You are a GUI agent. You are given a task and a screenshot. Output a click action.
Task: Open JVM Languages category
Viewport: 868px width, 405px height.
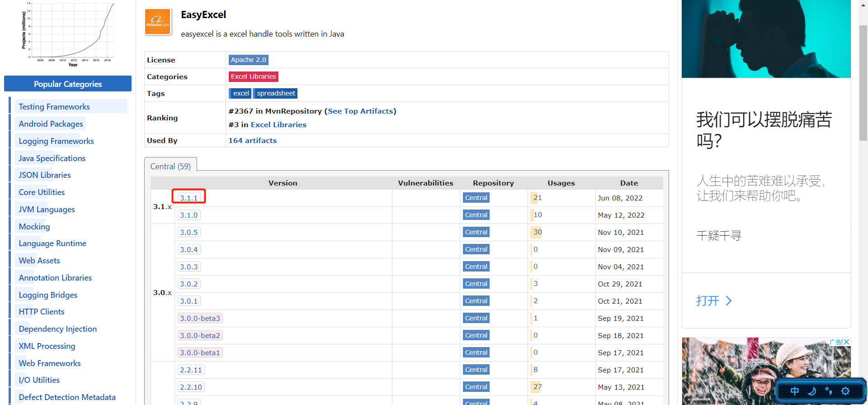47,210
